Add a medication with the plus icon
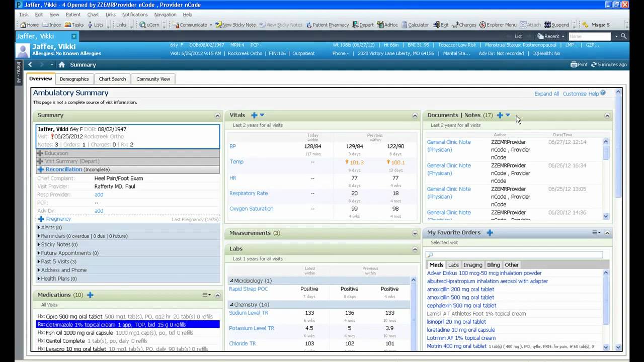 (90, 295)
